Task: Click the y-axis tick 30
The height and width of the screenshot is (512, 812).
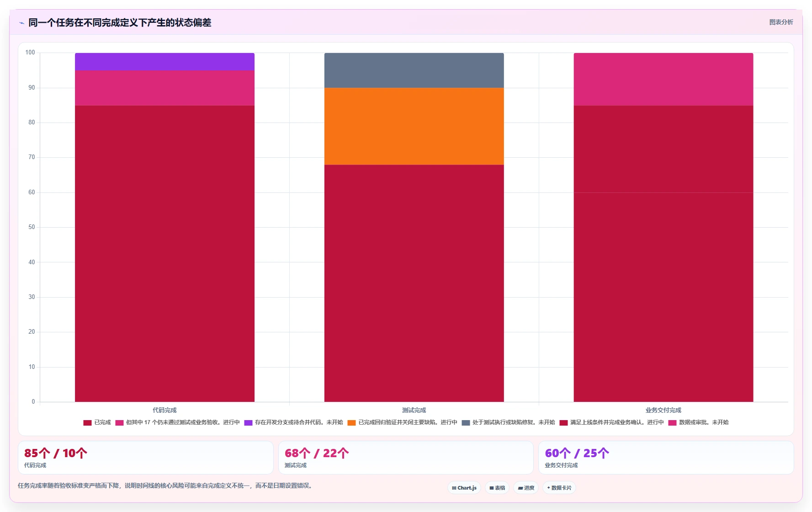Action: [32, 297]
